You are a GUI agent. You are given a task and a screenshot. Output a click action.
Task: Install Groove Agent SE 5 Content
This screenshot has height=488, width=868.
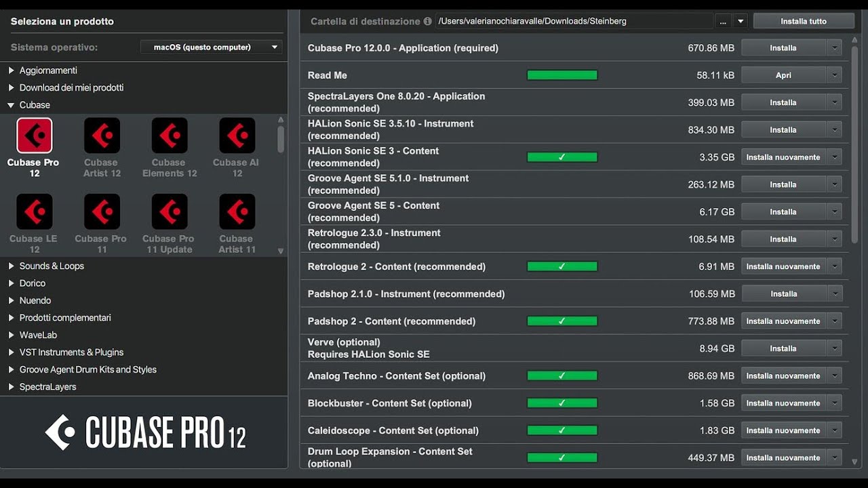[x=783, y=211]
